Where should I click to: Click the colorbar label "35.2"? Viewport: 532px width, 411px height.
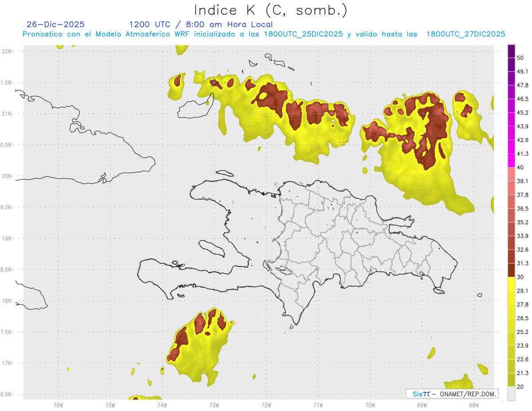(523, 222)
